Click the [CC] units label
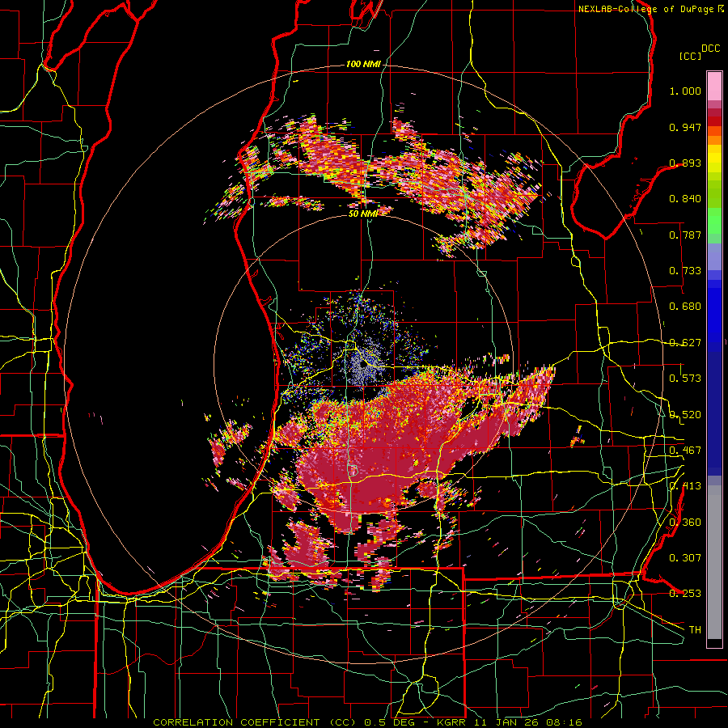Screen dimensions: 728x728 click(691, 56)
